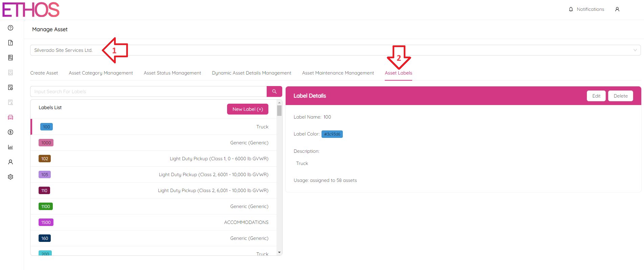Switch to the Asset Category Management tab
The height and width of the screenshot is (270, 644).
[x=101, y=73]
